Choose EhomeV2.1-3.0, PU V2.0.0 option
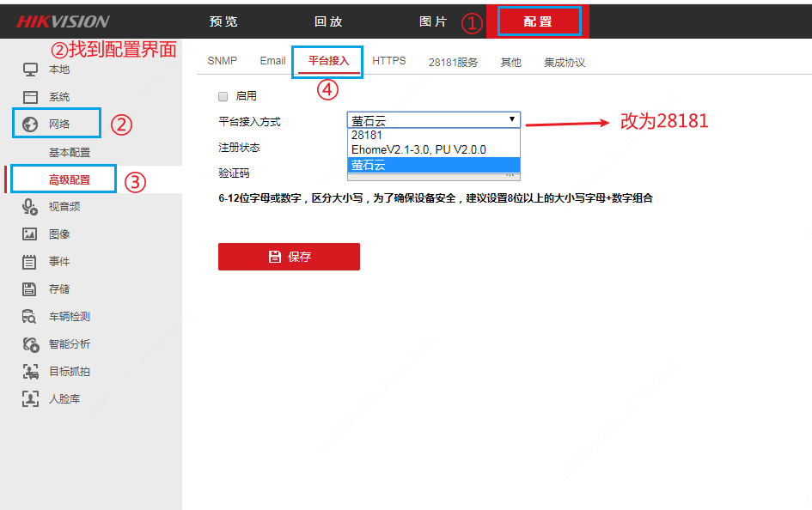 (433, 149)
